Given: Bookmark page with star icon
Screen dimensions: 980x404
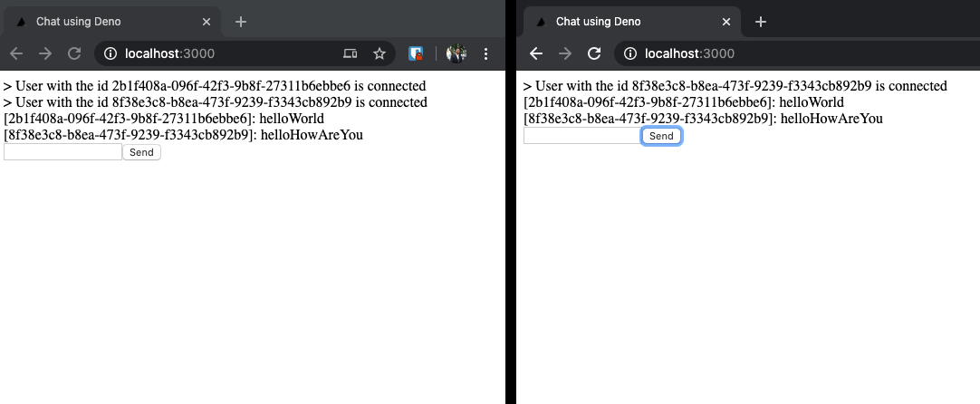Looking at the screenshot, I should click(x=380, y=53).
